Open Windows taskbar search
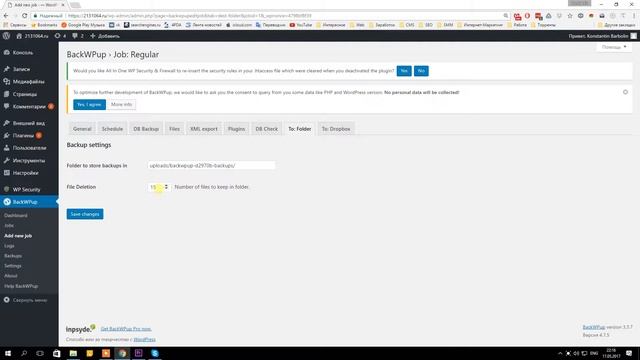The width and height of the screenshot is (640, 360). pos(24,353)
